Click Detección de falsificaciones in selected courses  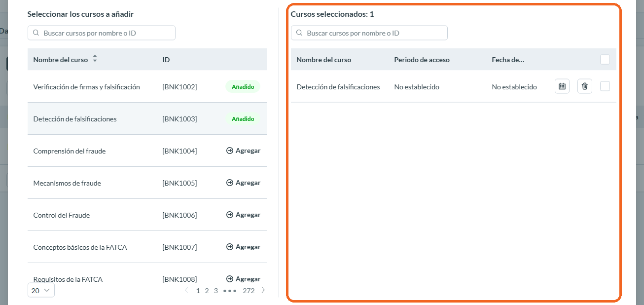[338, 87]
